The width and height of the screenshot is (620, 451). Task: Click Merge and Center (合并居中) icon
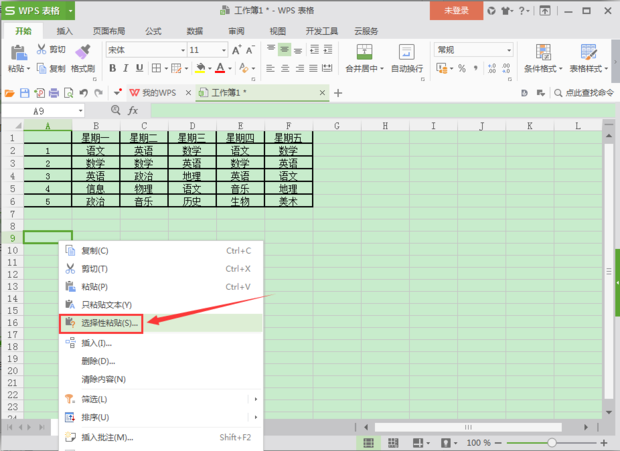[364, 52]
